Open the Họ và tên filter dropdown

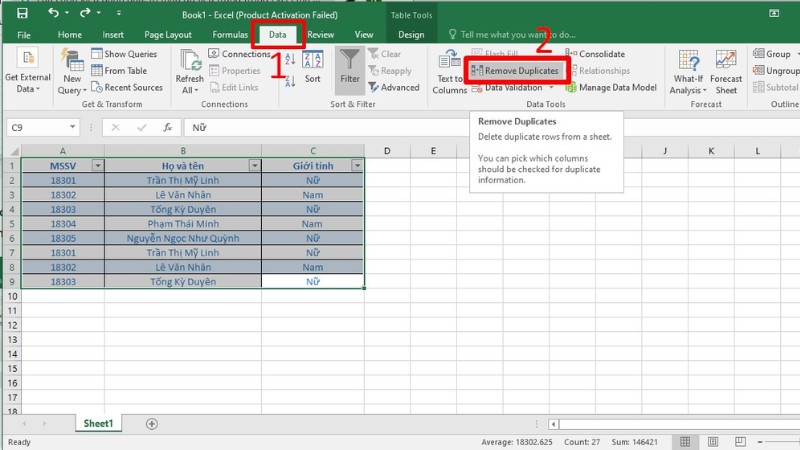[x=254, y=166]
